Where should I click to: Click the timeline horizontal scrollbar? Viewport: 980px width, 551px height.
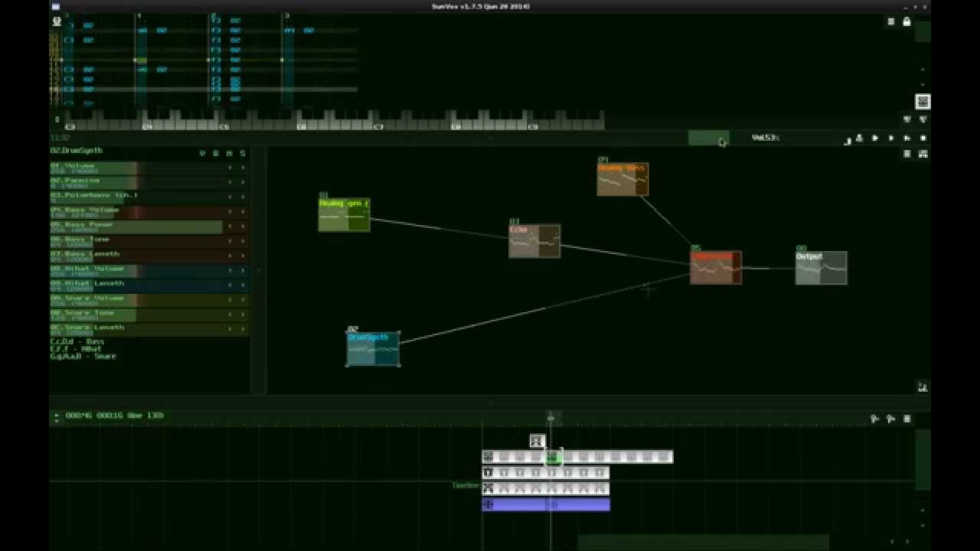click(703, 542)
